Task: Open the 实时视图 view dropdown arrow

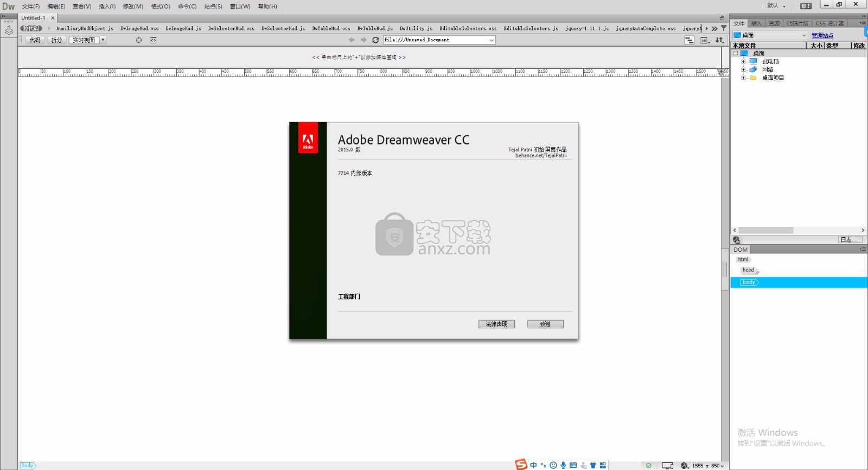Action: click(103, 40)
